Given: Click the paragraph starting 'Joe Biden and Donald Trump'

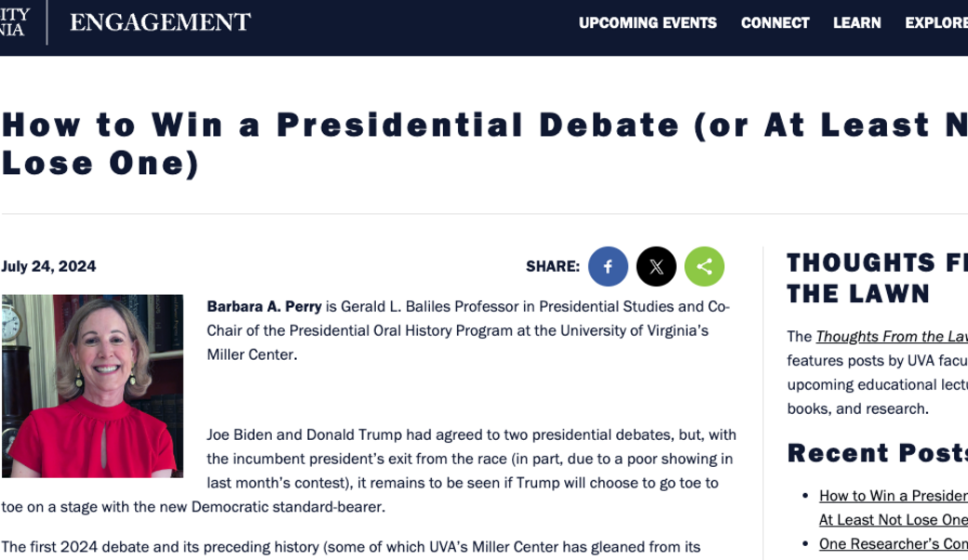Looking at the screenshot, I should (470, 459).
